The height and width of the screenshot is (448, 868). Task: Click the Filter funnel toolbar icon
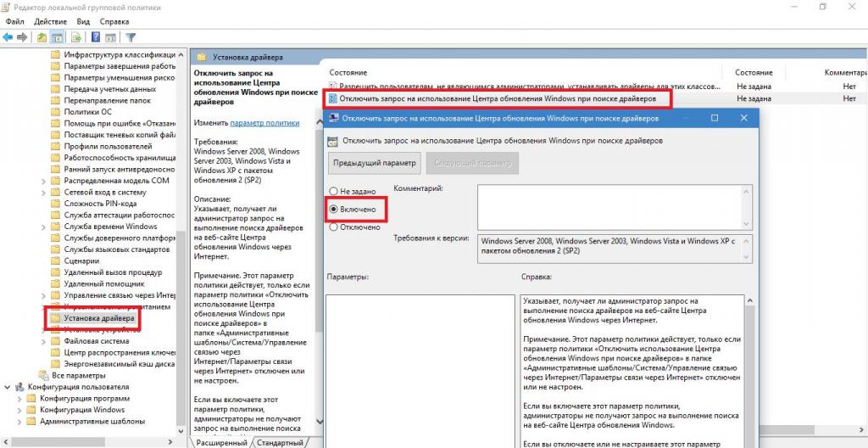click(131, 37)
